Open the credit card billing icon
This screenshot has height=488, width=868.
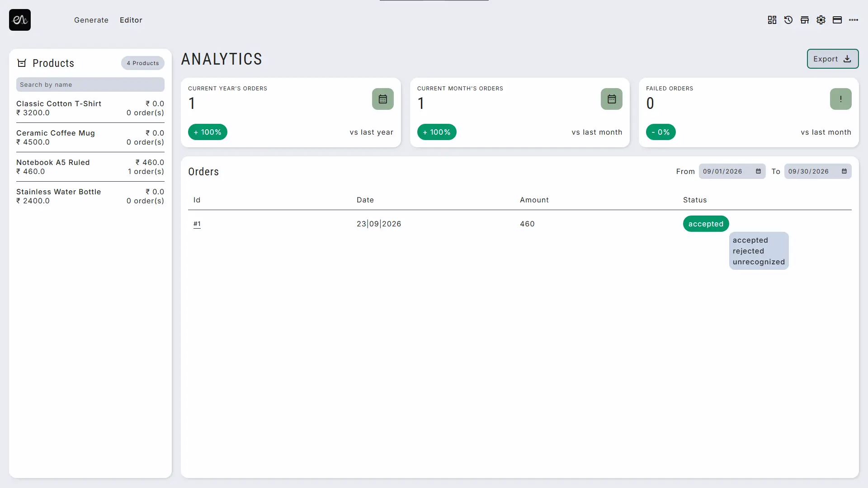(837, 20)
